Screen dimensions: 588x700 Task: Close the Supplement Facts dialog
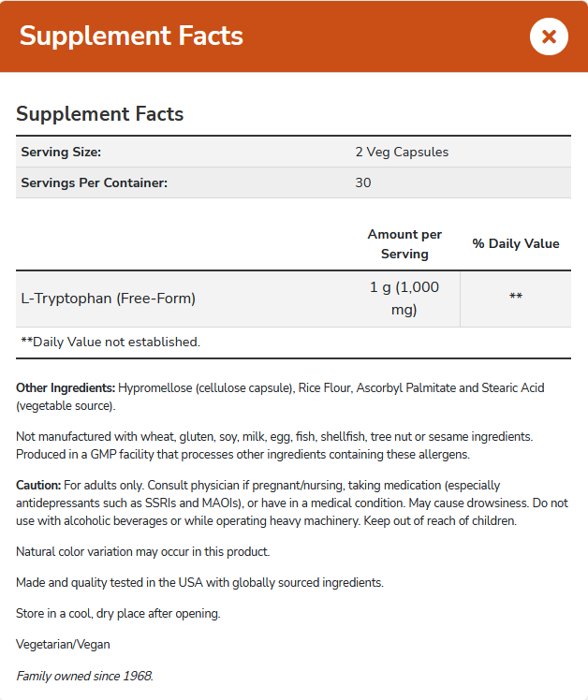pyautogui.click(x=549, y=36)
